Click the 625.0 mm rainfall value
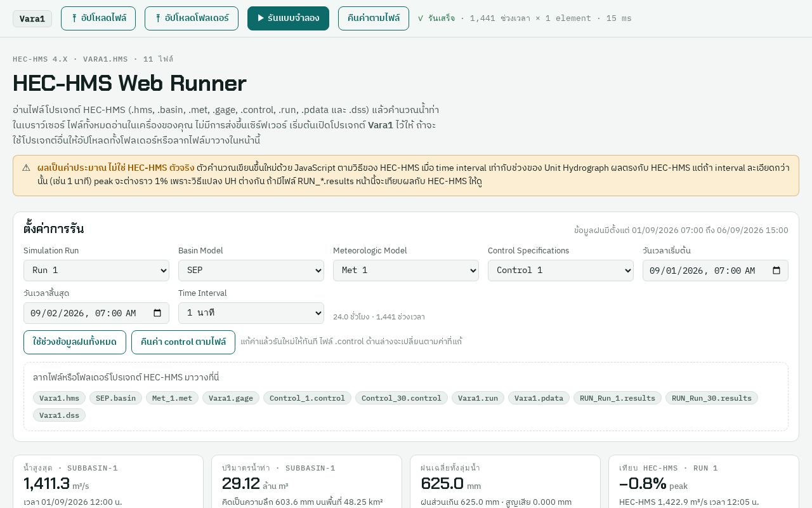 tap(451, 484)
